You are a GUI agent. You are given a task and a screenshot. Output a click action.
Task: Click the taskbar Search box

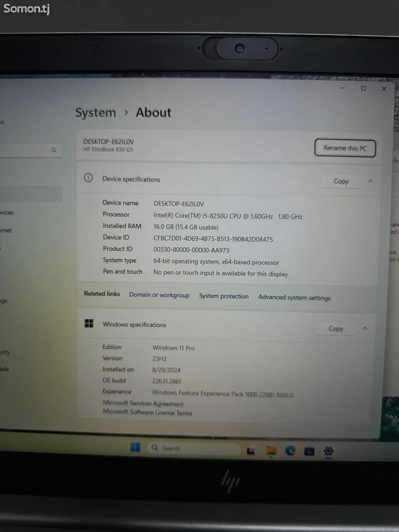[194, 448]
